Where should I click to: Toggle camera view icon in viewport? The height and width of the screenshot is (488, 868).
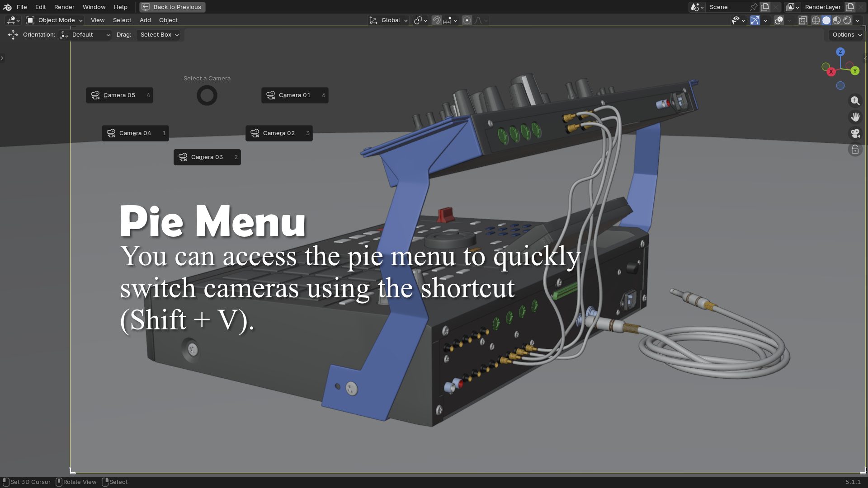pyautogui.click(x=855, y=133)
